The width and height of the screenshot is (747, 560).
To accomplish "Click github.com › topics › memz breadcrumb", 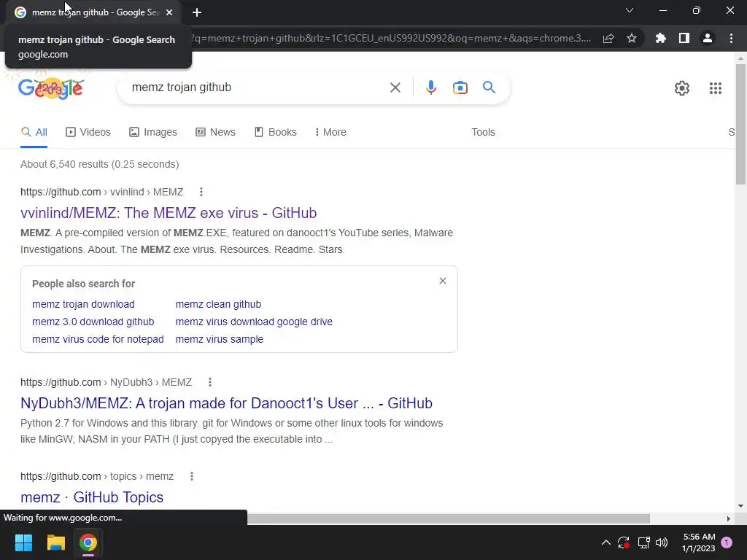I will coord(97,476).
